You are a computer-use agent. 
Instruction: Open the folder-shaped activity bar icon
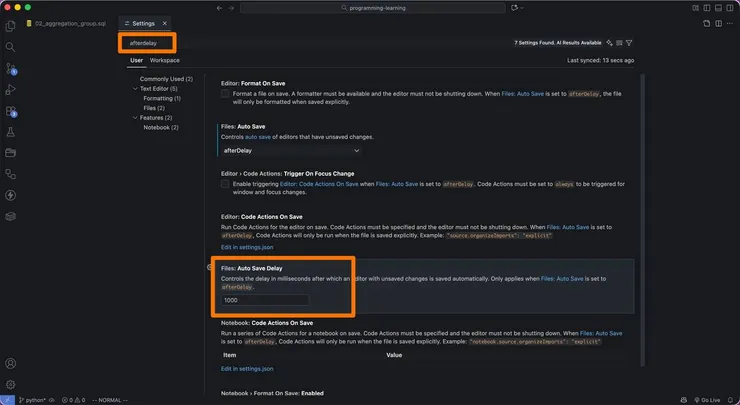(x=10, y=153)
